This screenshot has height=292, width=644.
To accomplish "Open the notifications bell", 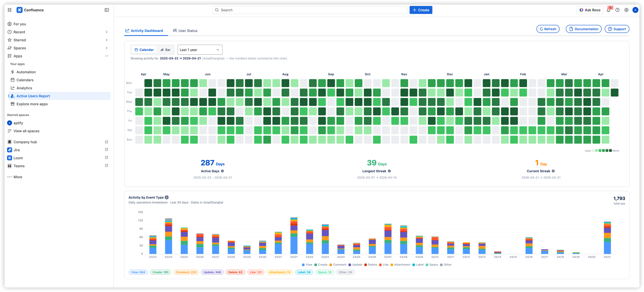I will [x=609, y=10].
